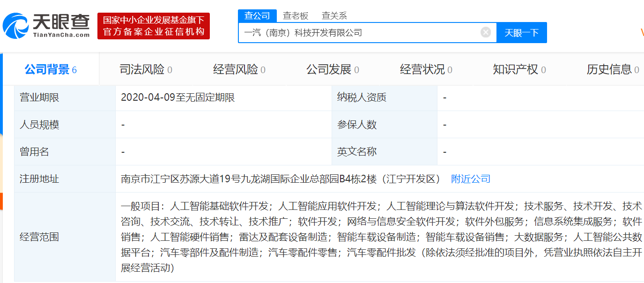644x283 pixels.
Task: Switch to the 查关系 tab
Action: click(x=333, y=15)
